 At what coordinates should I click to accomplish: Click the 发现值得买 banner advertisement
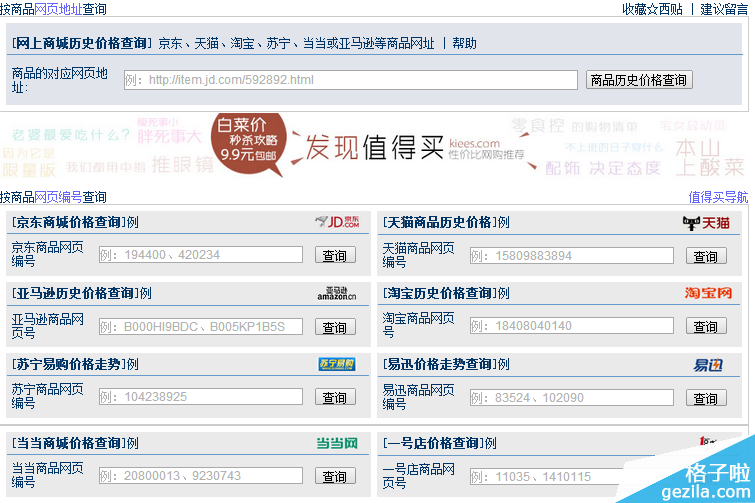click(x=373, y=147)
